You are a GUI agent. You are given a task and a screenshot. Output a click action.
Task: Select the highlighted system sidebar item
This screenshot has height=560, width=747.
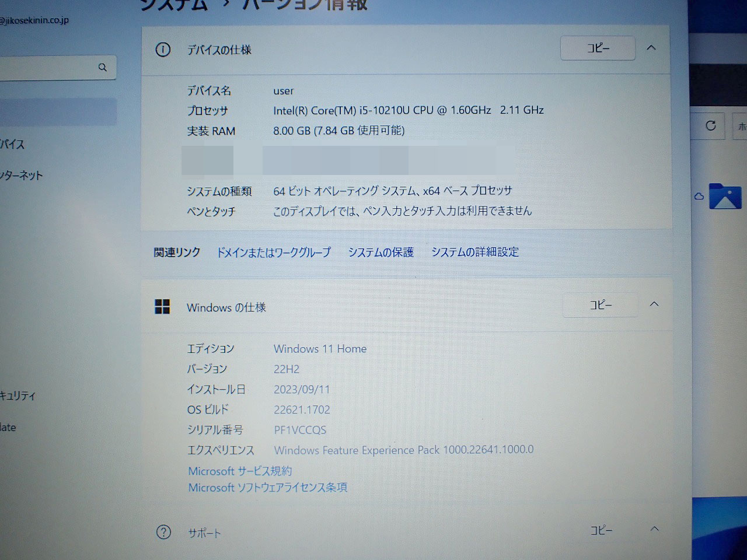tap(58, 111)
